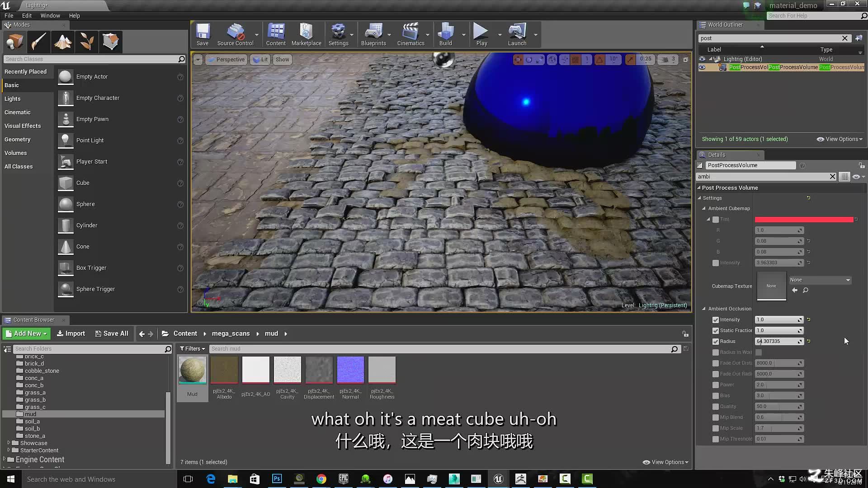Toggle Ambient Occlusion Intensity checkbox
The image size is (868, 488).
pyautogui.click(x=716, y=320)
